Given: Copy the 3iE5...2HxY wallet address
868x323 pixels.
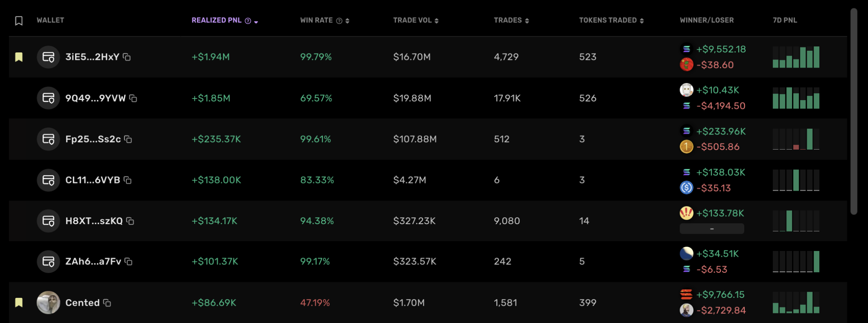Looking at the screenshot, I should tap(126, 57).
